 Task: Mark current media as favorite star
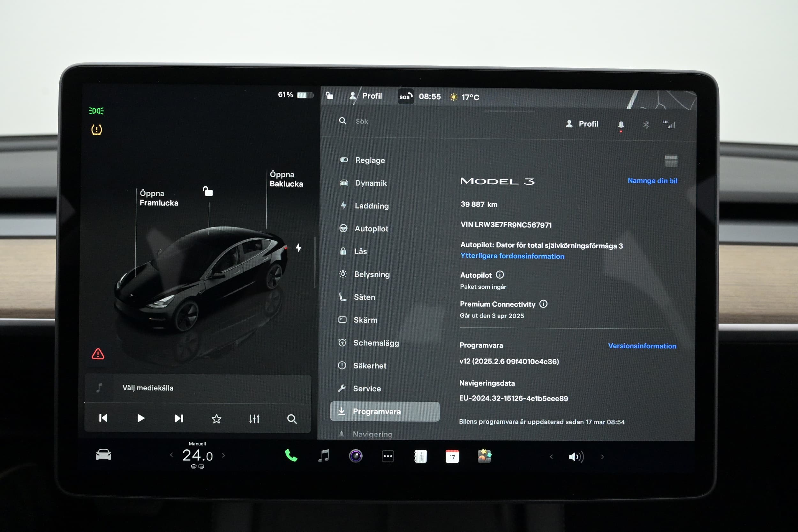pyautogui.click(x=216, y=419)
